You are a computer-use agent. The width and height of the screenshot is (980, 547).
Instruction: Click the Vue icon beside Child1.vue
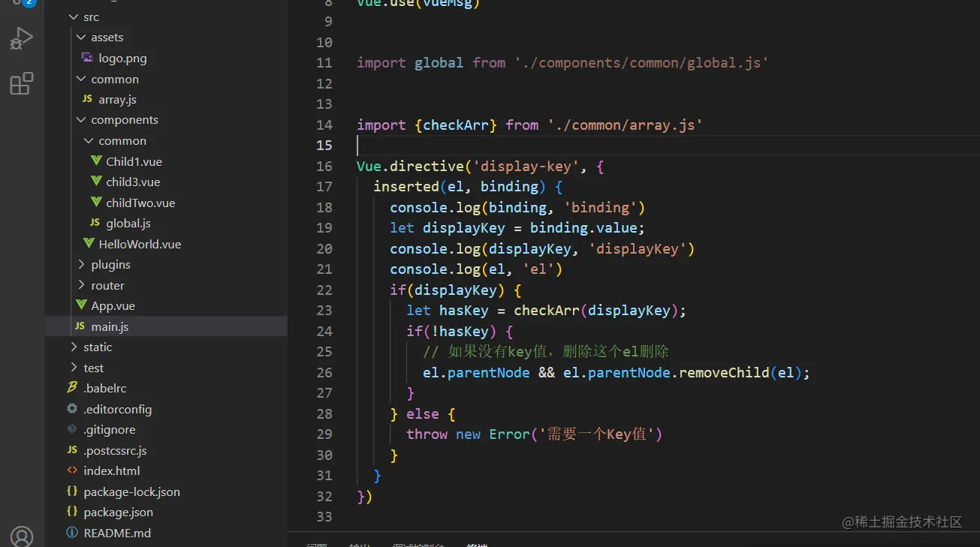click(x=95, y=161)
